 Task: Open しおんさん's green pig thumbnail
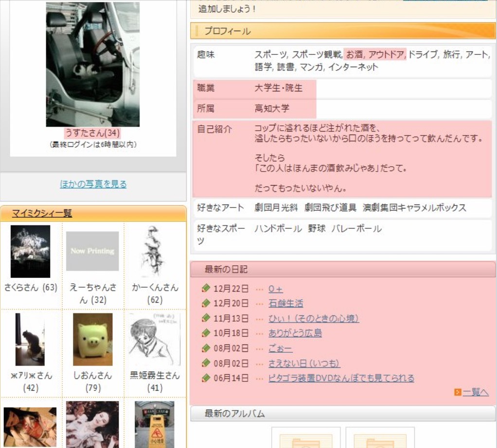[92, 340]
